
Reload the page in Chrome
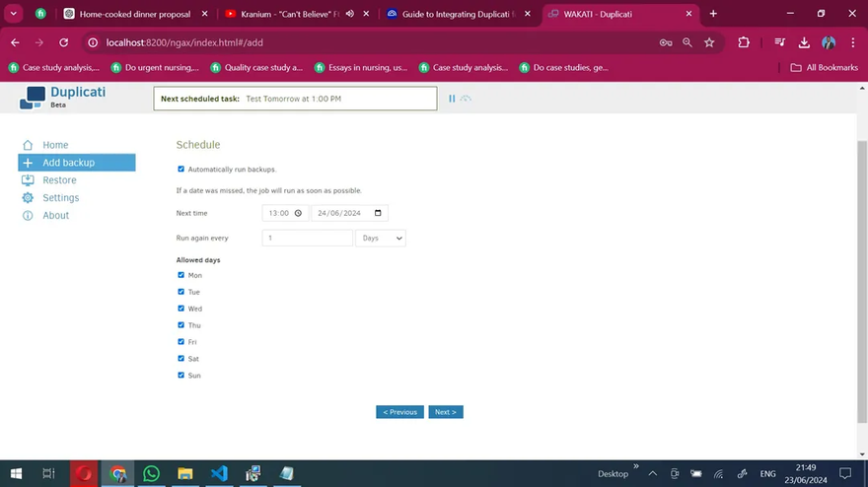pyautogui.click(x=64, y=42)
